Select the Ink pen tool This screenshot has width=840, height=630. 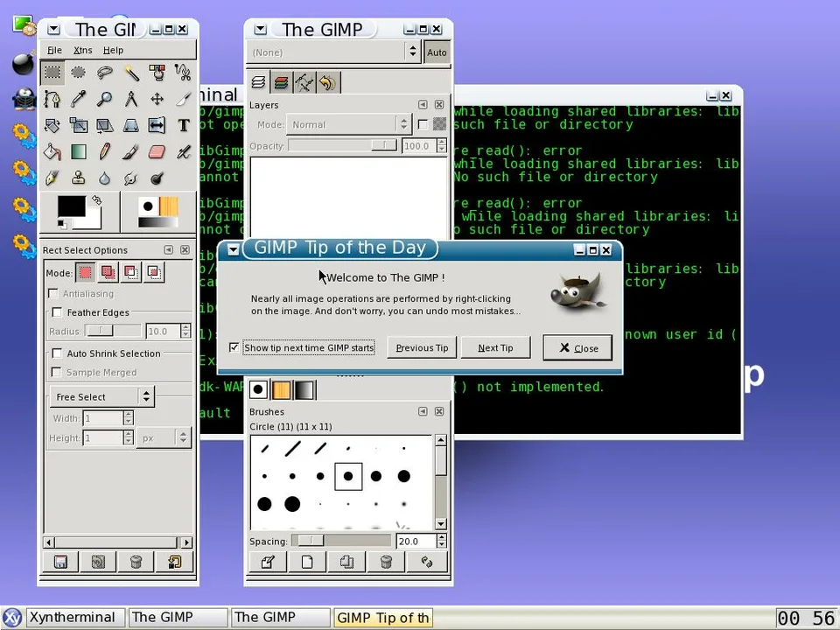coord(52,178)
